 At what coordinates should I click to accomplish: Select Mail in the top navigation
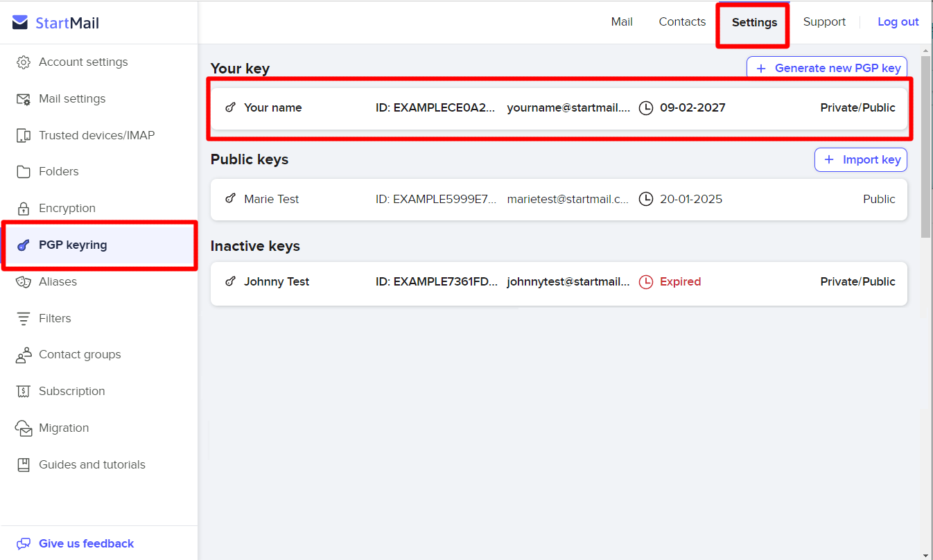pos(622,21)
